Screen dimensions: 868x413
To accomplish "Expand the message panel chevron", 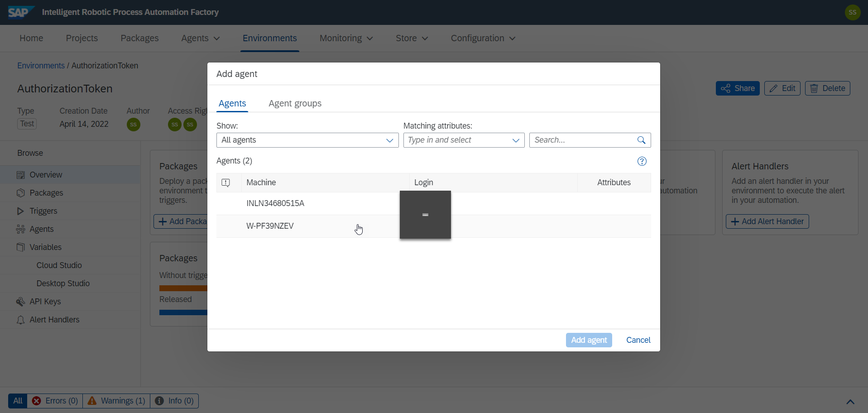I will click(x=850, y=402).
